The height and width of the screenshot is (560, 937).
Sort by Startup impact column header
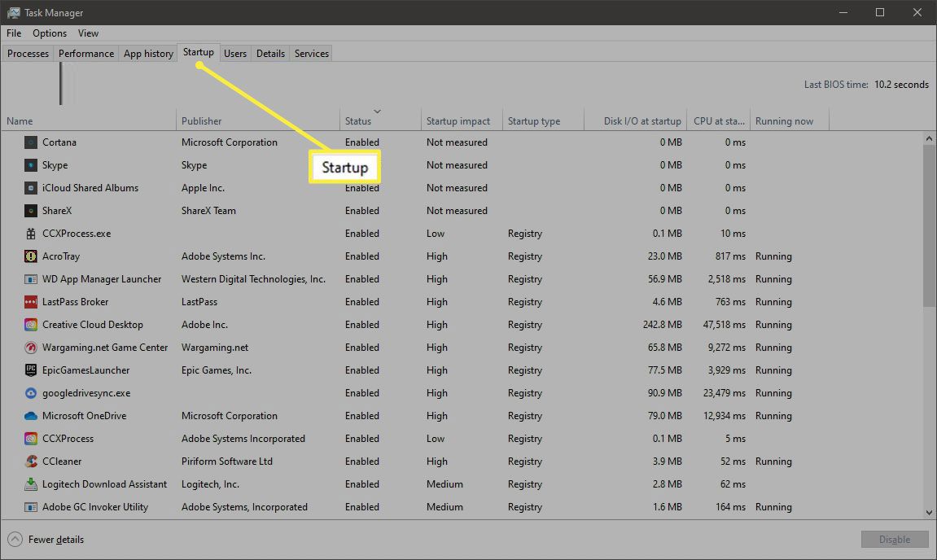pyautogui.click(x=462, y=120)
